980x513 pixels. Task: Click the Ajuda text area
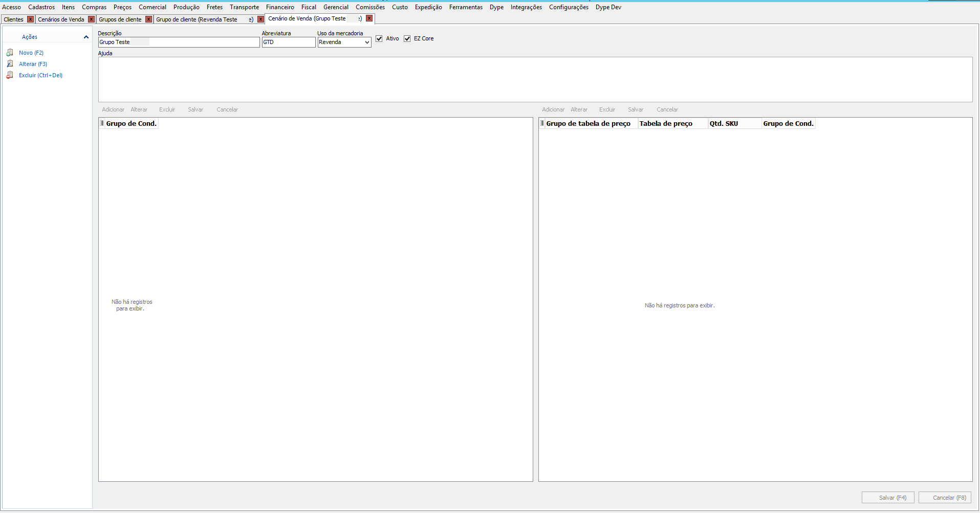[x=535, y=79]
